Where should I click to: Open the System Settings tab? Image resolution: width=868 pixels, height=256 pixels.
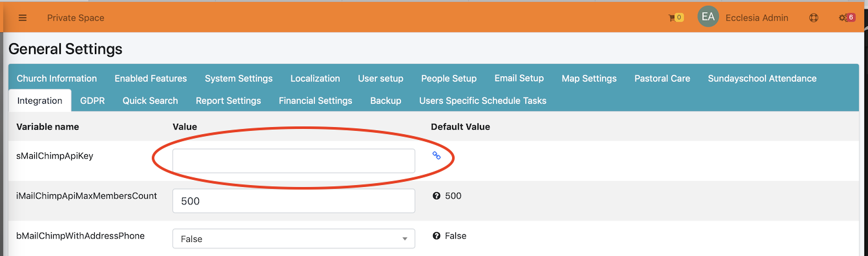238,78
